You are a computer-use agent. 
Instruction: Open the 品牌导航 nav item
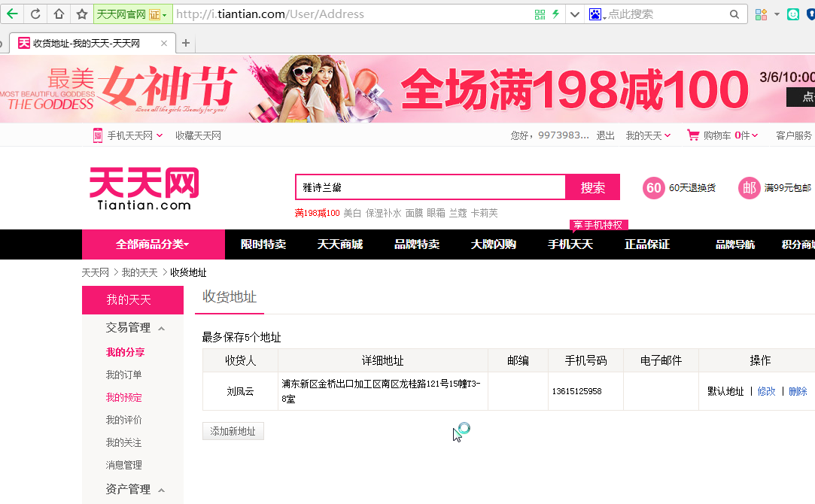[x=735, y=244]
